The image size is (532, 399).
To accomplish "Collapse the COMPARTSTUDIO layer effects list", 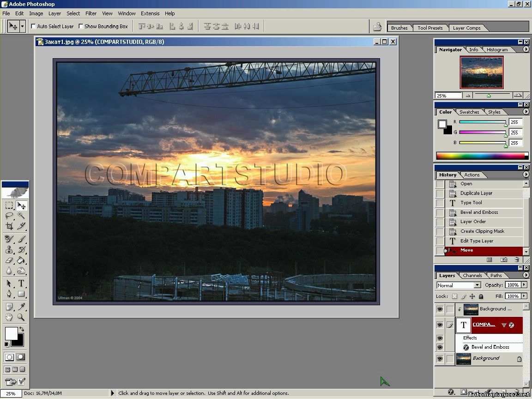I will pyautogui.click(x=504, y=325).
